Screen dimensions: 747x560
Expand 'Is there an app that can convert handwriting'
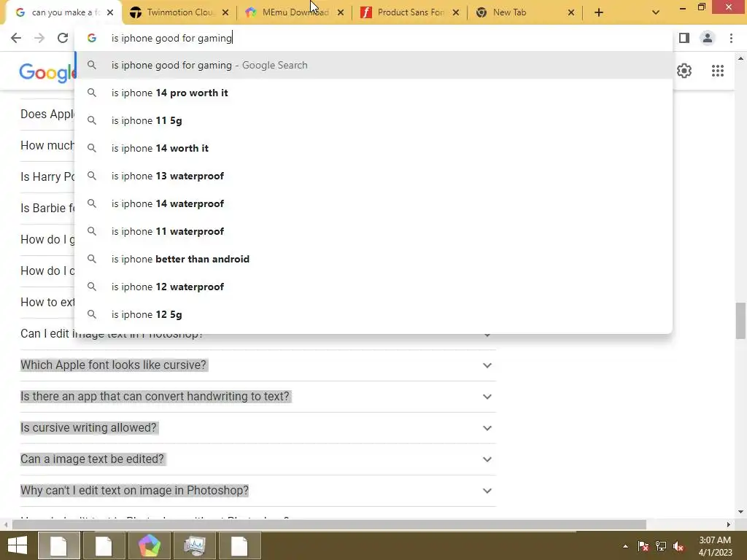point(258,397)
